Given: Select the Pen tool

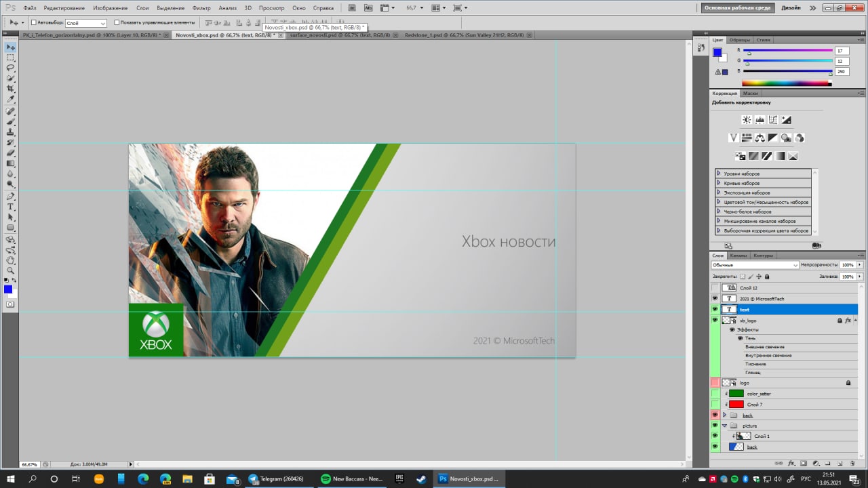Looking at the screenshot, I should pyautogui.click(x=11, y=197).
